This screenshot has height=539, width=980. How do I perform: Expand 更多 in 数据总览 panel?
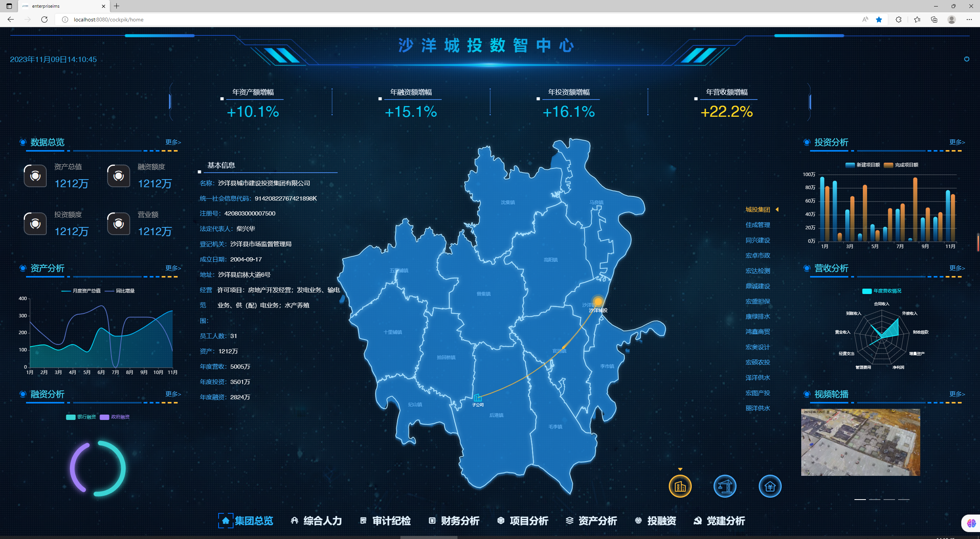point(173,142)
